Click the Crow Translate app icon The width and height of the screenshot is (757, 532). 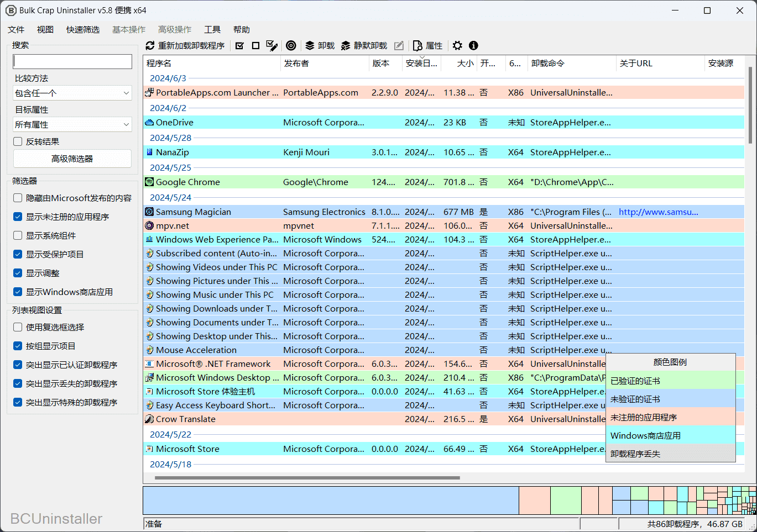tap(149, 419)
